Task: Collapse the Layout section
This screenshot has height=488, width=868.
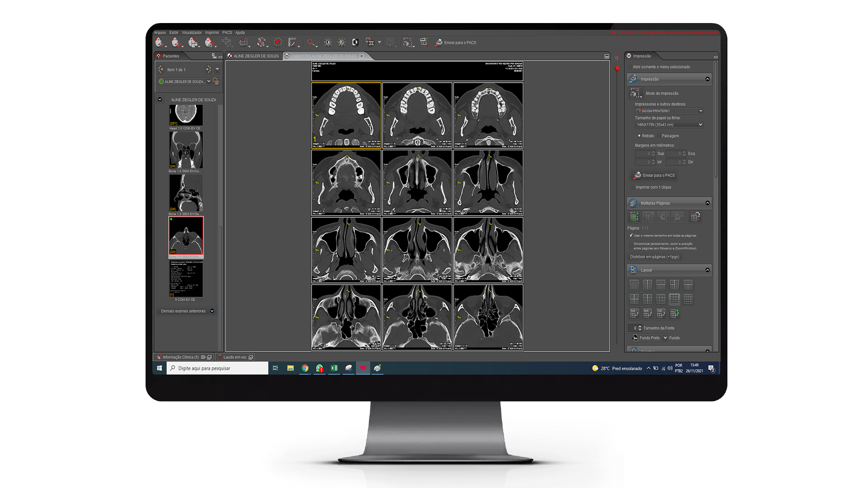Action: click(708, 270)
